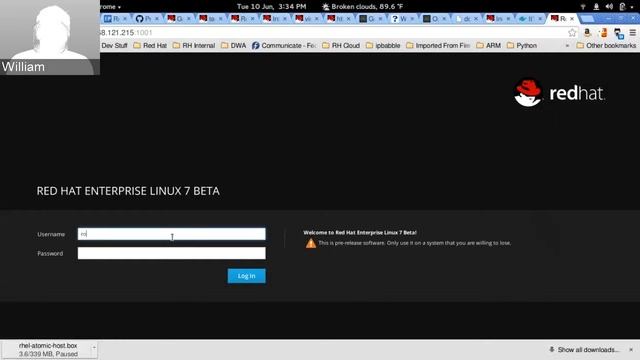Click William's video thumbnail
The image size is (640, 360).
(x=50, y=37)
